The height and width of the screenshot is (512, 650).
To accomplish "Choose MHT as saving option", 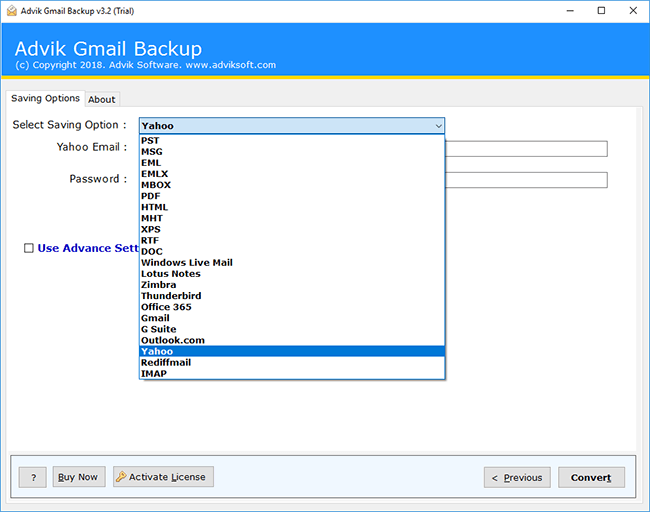I will [292, 218].
